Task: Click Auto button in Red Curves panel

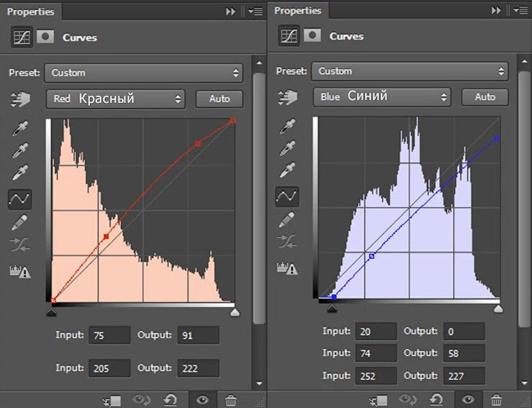Action: pos(219,99)
